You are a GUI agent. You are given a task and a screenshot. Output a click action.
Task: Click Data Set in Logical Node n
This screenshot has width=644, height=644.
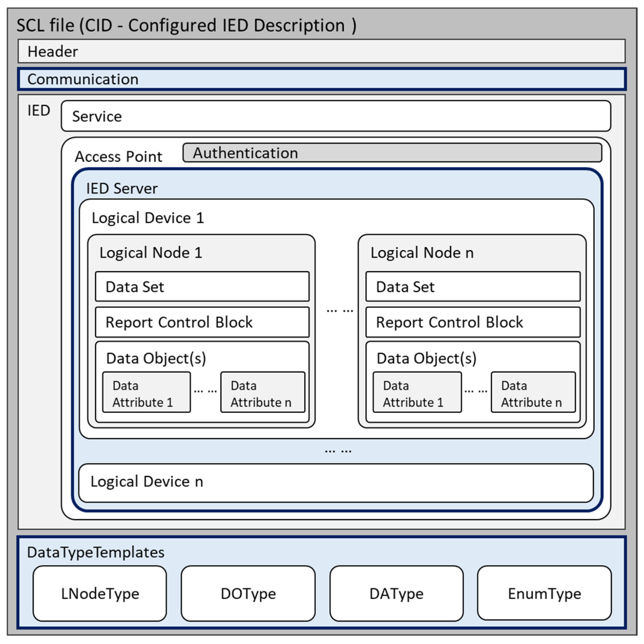pyautogui.click(x=473, y=287)
